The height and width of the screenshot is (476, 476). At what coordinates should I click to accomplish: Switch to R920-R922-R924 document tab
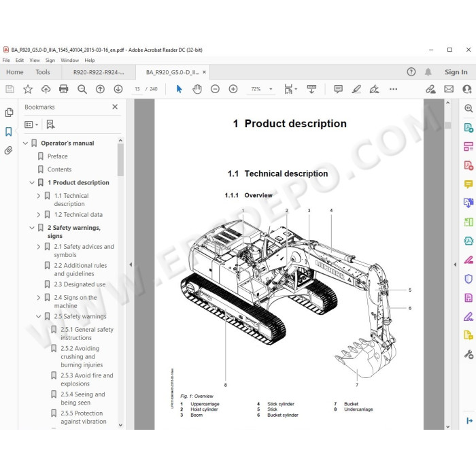99,72
